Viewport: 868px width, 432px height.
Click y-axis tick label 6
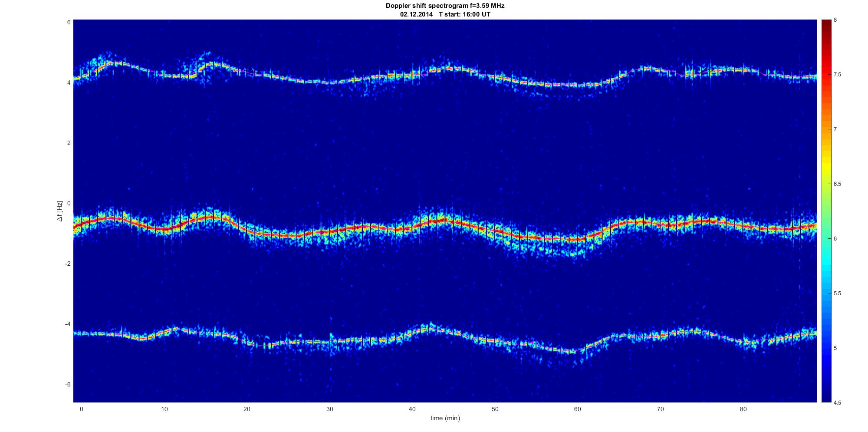point(69,22)
